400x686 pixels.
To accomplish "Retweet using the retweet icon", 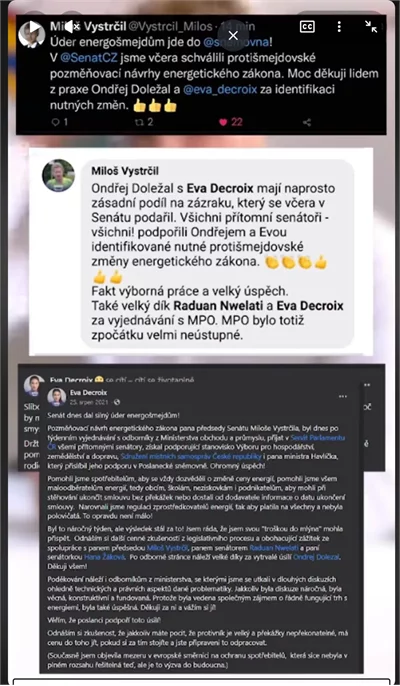I will (x=139, y=122).
